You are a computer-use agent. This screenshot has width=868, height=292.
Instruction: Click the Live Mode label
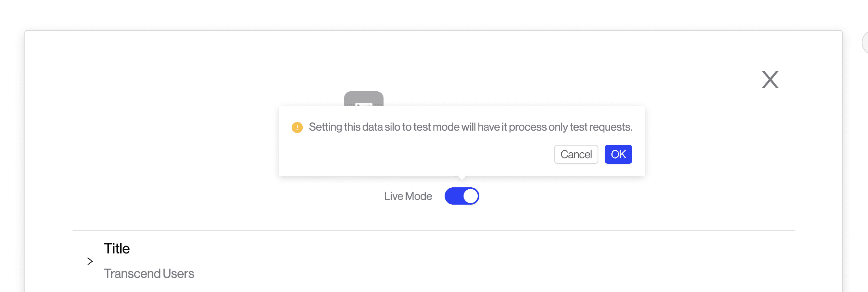tap(408, 196)
